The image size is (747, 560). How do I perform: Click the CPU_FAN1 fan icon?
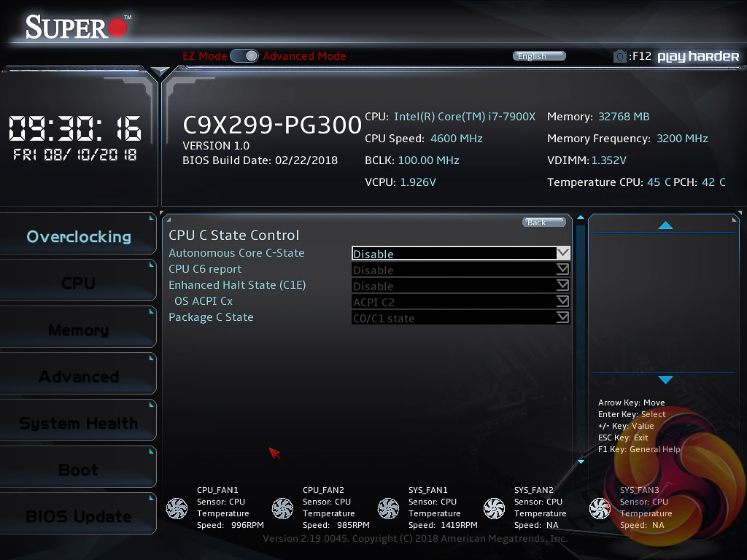pos(177,508)
